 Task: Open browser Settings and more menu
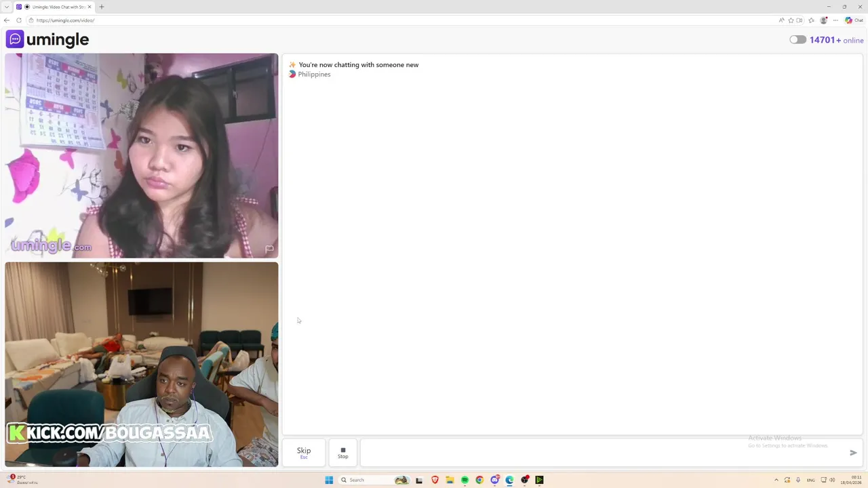835,20
